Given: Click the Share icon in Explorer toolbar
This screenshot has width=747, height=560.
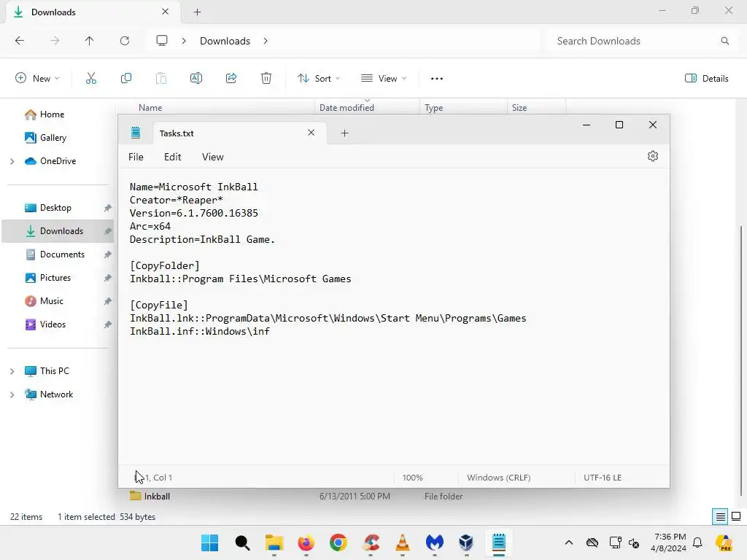Looking at the screenshot, I should tap(231, 78).
